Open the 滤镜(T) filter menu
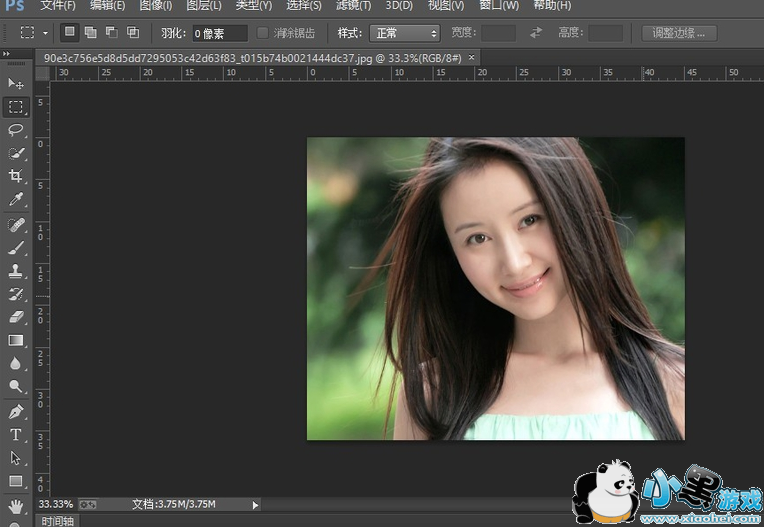Screen dimensions: 764x527 [x=356, y=6]
